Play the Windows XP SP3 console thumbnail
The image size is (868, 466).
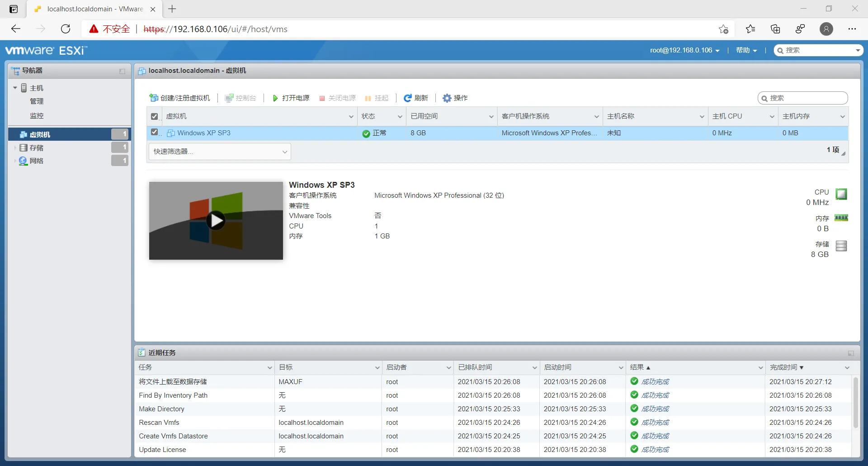coord(216,220)
